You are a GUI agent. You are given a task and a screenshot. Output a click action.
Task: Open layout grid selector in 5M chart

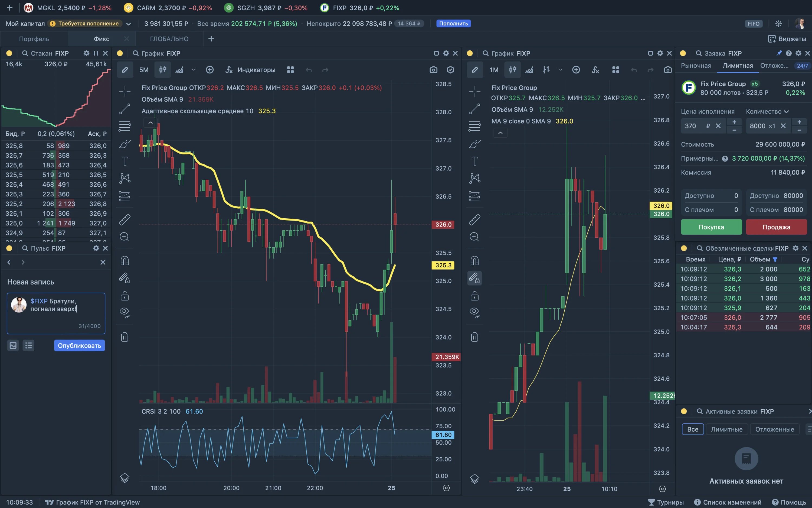[x=291, y=70]
